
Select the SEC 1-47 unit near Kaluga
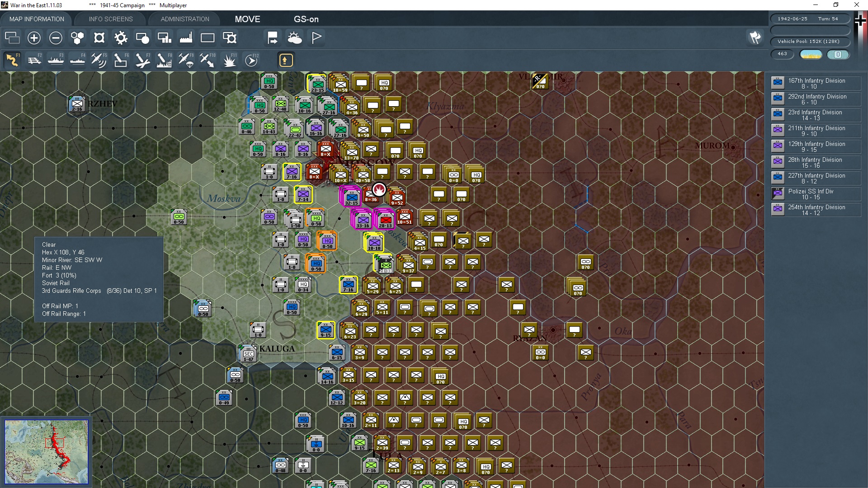[x=248, y=354]
